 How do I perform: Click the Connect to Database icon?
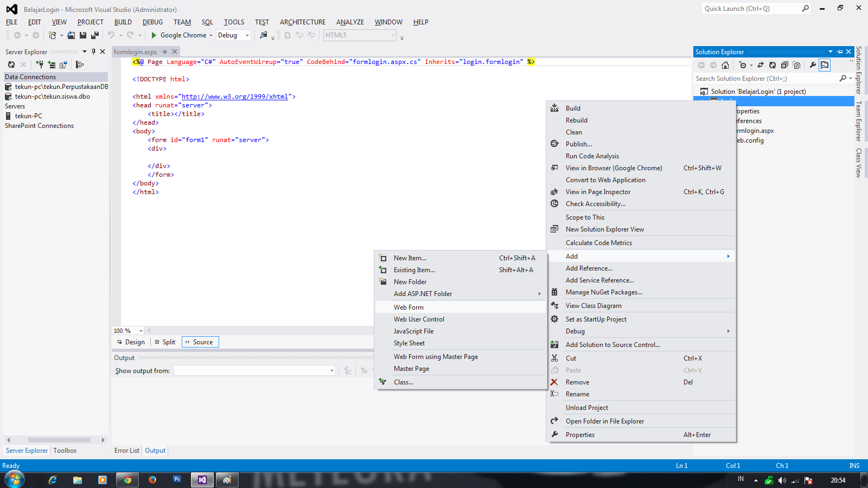pyautogui.click(x=40, y=64)
